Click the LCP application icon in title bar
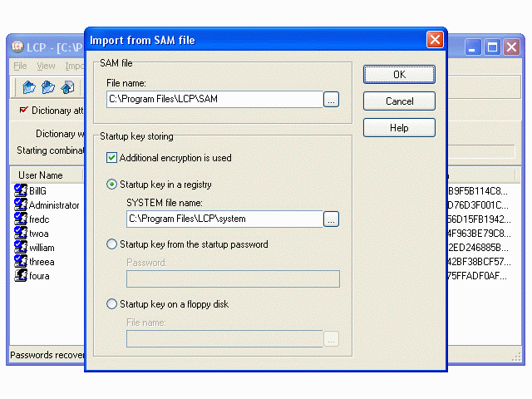This screenshot has width=532, height=399. pos(17,47)
